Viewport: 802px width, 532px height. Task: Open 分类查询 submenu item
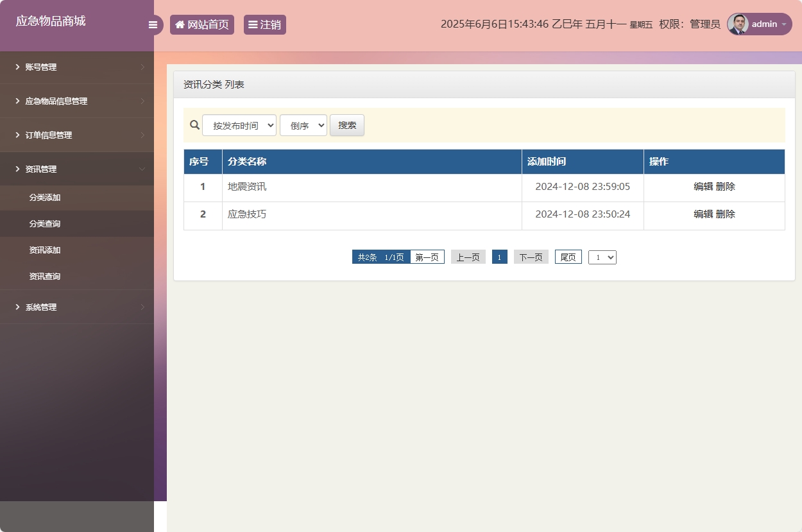coord(77,224)
